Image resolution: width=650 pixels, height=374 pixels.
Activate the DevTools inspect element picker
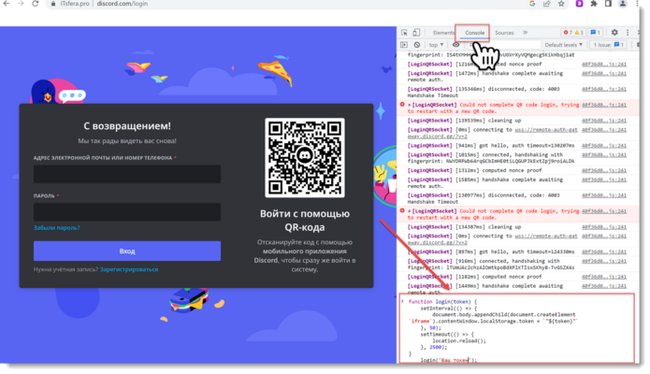(404, 33)
